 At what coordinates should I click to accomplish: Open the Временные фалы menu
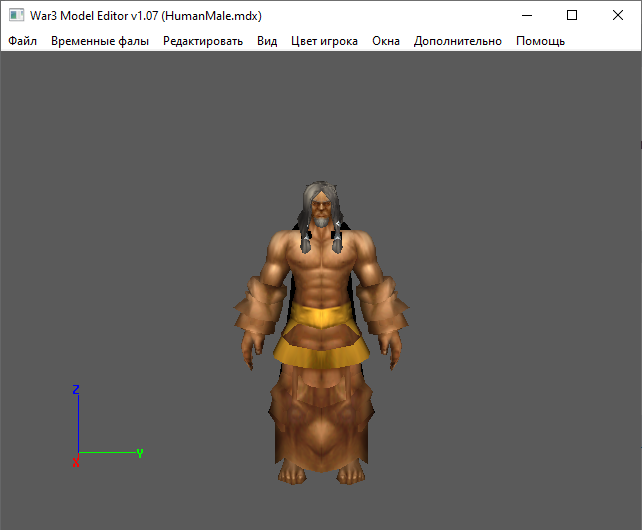click(100, 41)
